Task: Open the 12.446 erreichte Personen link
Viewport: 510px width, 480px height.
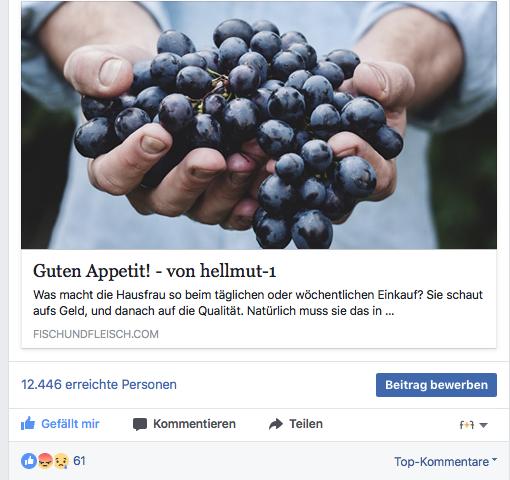Action: tap(99, 384)
